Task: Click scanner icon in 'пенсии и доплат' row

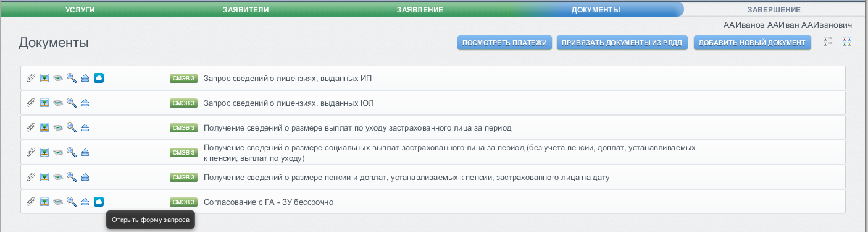Action: [58, 177]
